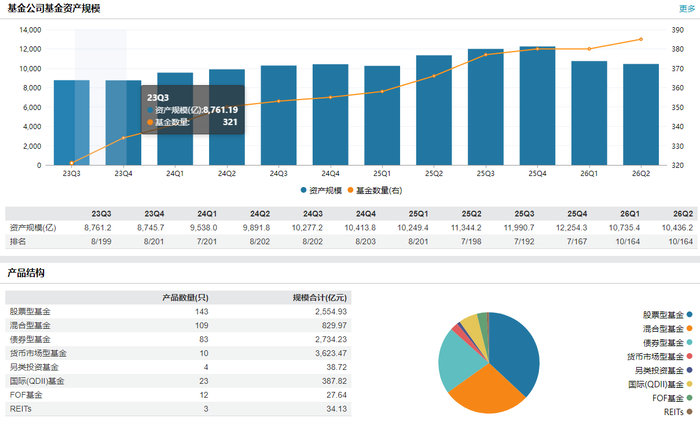This screenshot has height=433, width=700.
Task: Click the 23Q3 line point marker
Action: [x=71, y=163]
